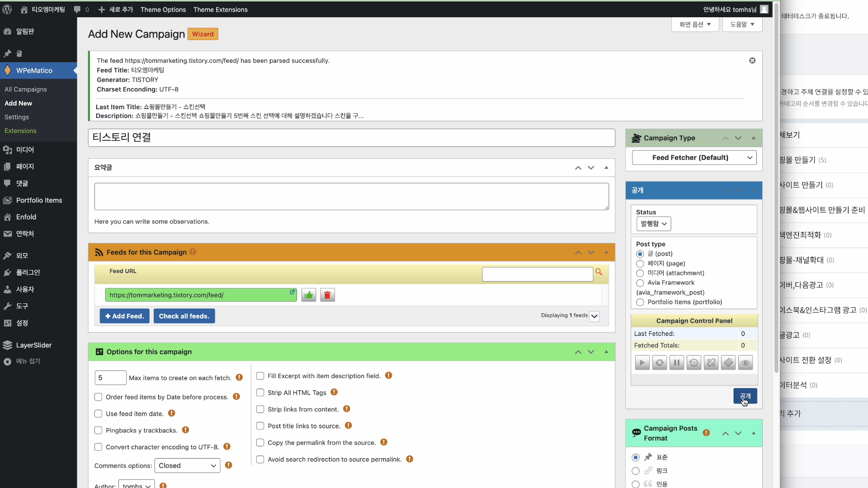
Task: Enable Strip All HTML Tags
Action: pos(260,393)
